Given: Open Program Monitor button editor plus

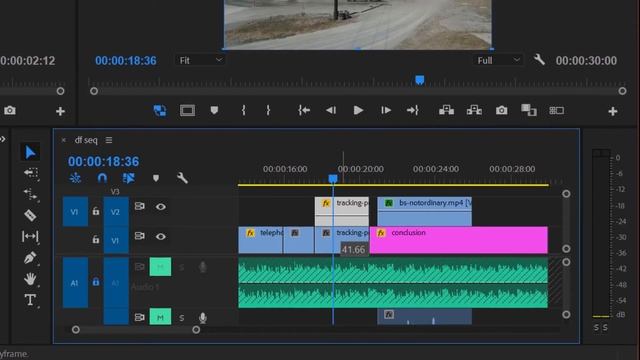Looking at the screenshot, I should click(613, 111).
